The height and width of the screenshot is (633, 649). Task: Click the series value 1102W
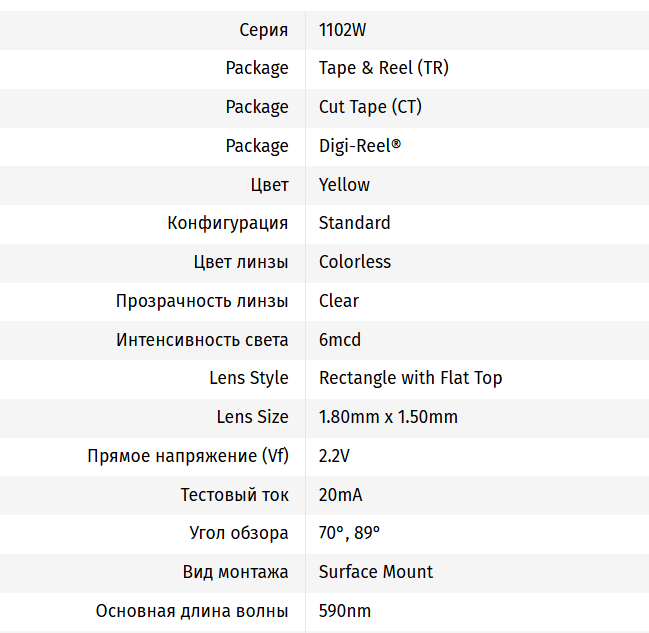click(x=342, y=30)
